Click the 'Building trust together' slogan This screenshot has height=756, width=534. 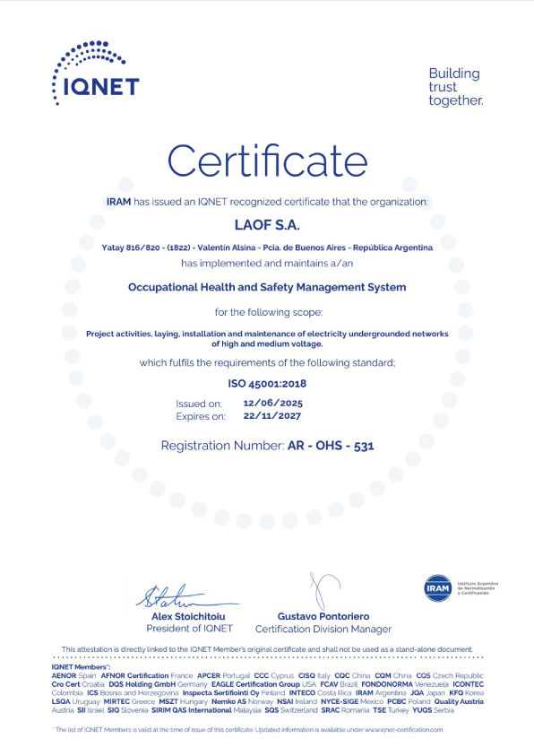point(455,87)
